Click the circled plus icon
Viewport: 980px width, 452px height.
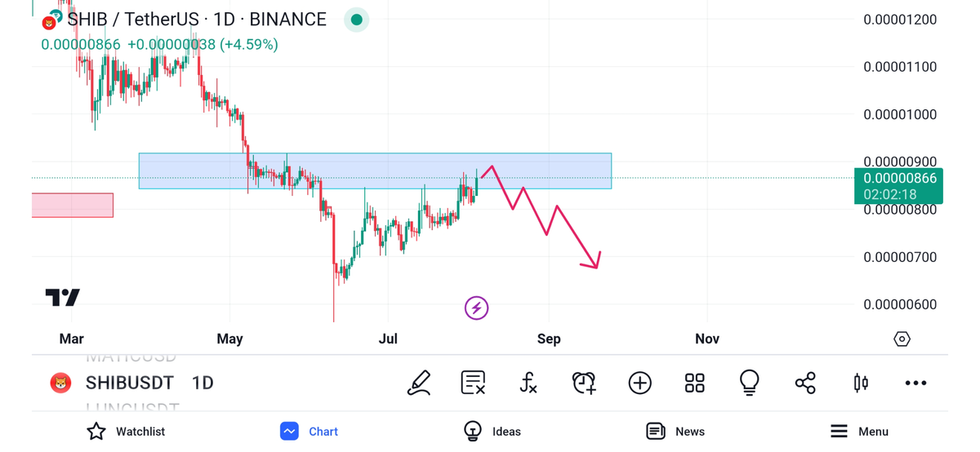639,383
